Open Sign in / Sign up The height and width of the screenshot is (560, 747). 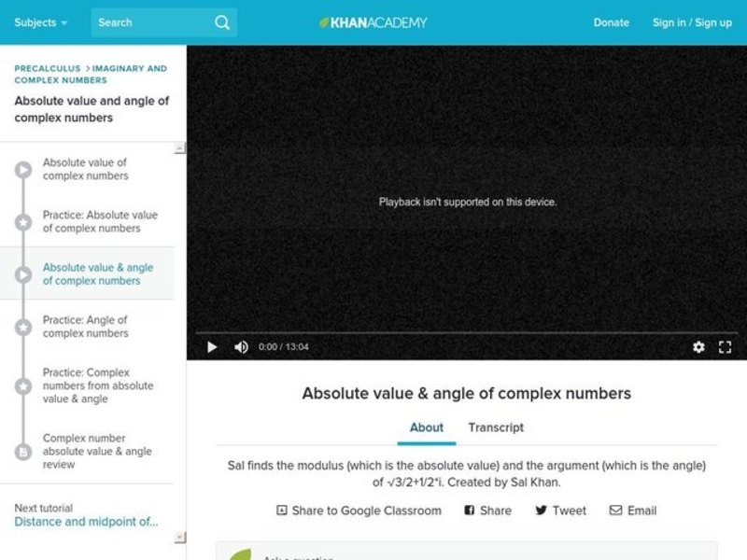coord(689,21)
